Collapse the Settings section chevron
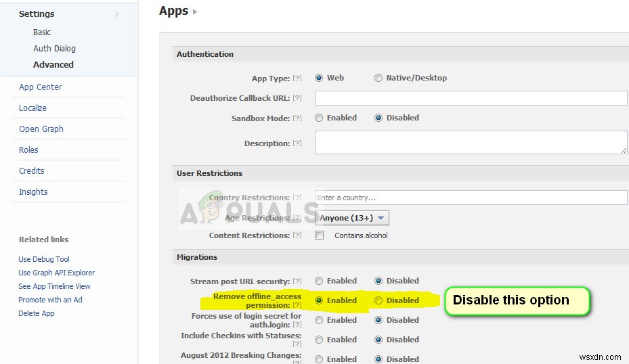629x364 pixels. (116, 14)
